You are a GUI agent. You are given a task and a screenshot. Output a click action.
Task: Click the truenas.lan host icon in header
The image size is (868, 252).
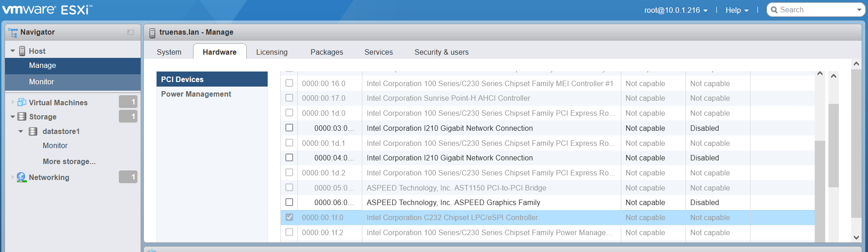pos(152,33)
